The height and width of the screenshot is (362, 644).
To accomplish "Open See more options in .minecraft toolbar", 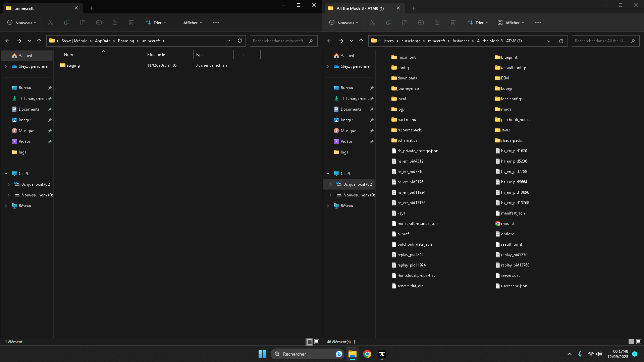I will (x=216, y=22).
